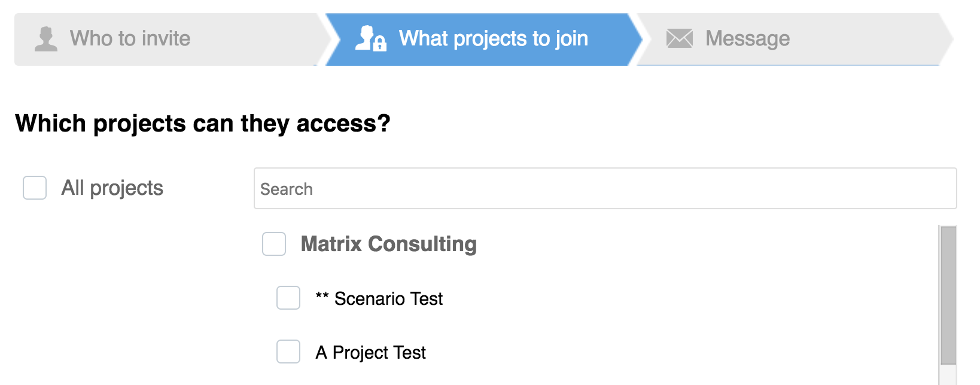The width and height of the screenshot is (980, 385).
Task: Go back to the Who to invite step
Action: (130, 39)
